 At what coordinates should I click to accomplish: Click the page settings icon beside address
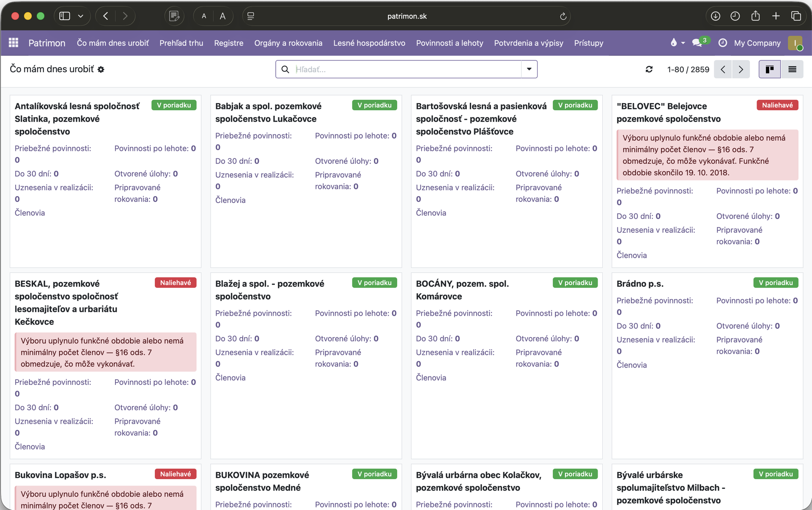coord(251,16)
